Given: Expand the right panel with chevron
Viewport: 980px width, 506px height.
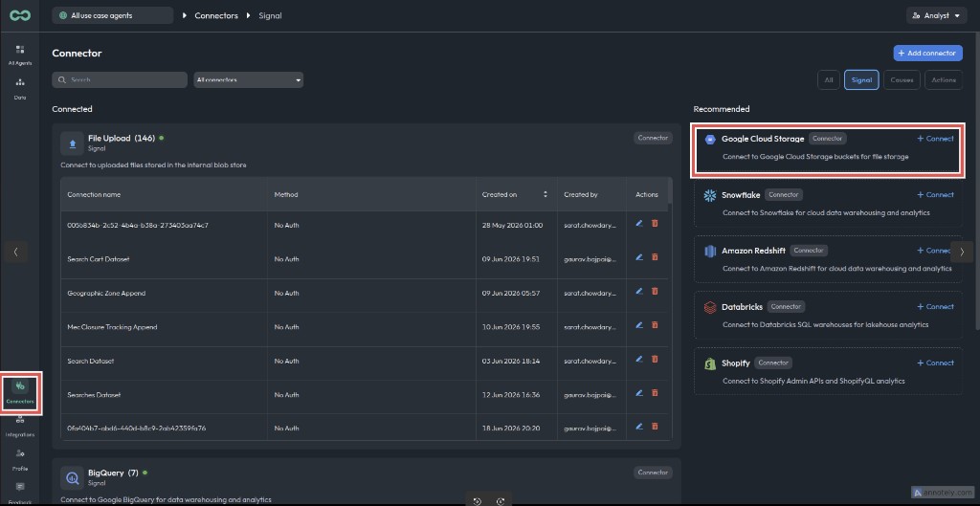Looking at the screenshot, I should [962, 252].
